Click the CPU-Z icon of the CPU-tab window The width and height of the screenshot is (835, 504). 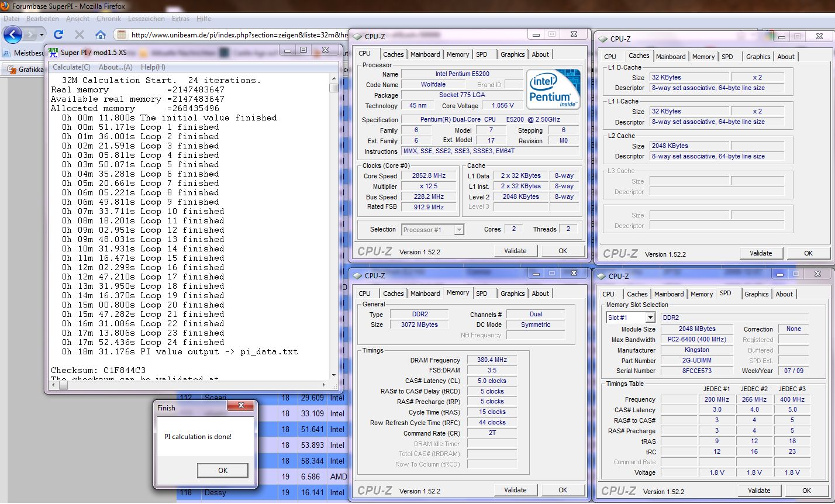coord(357,36)
